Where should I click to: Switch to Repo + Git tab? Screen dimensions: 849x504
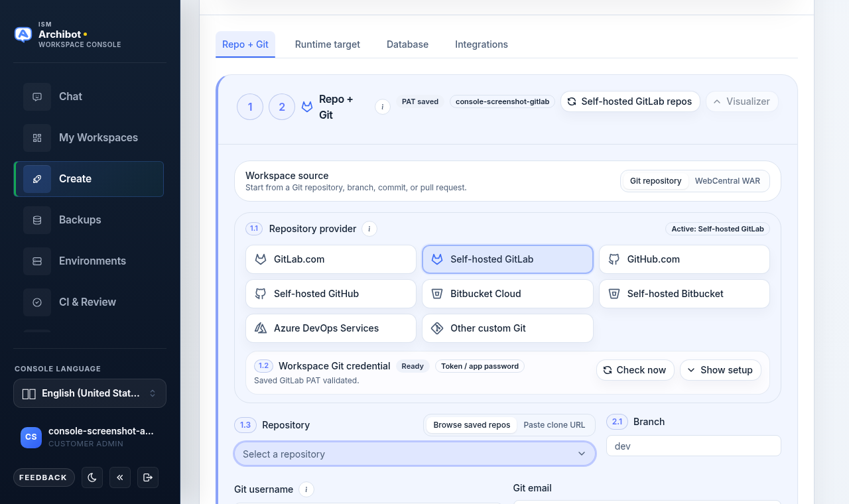(x=245, y=44)
